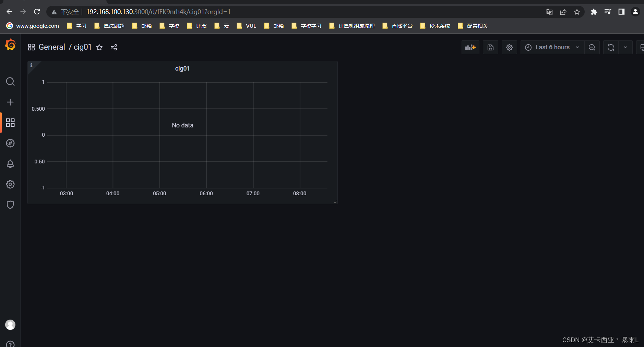Open dashboard settings gear in toolbar

pyautogui.click(x=510, y=47)
